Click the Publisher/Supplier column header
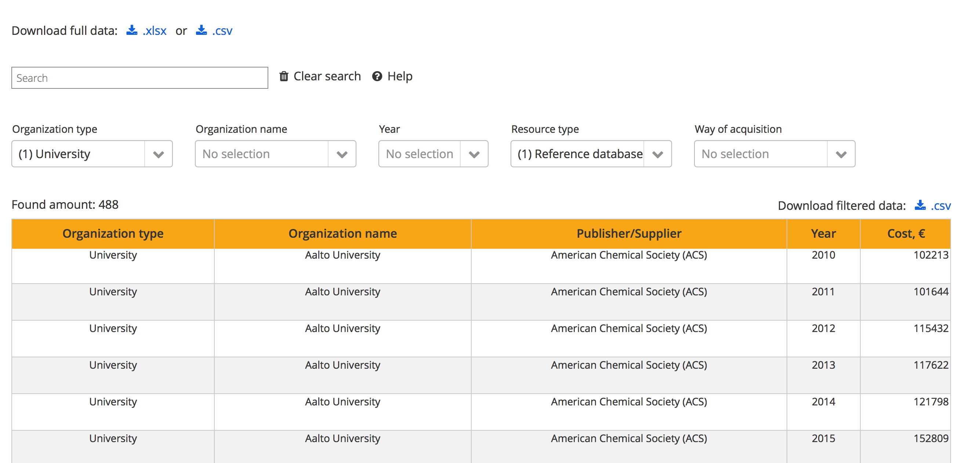 [628, 233]
